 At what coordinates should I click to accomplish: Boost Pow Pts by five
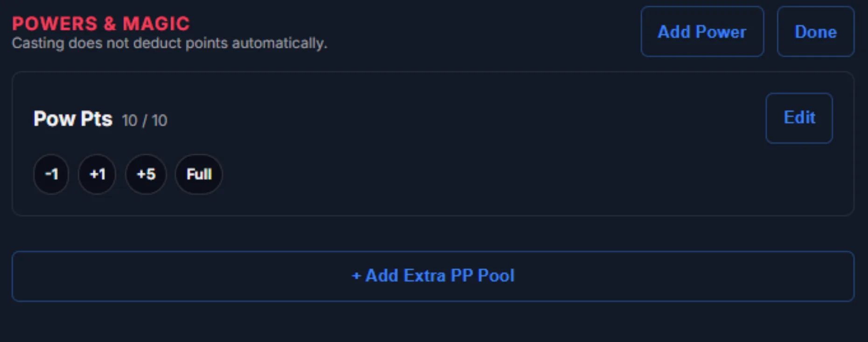click(x=146, y=174)
